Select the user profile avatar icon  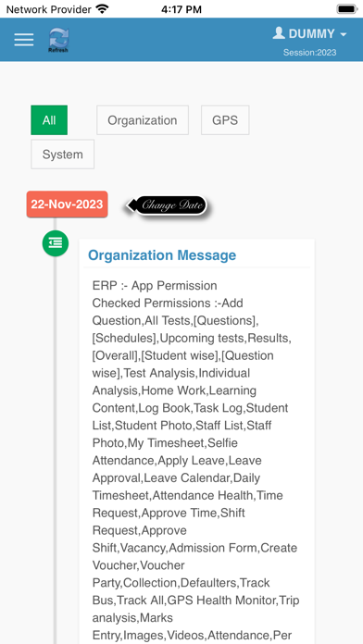tap(279, 33)
